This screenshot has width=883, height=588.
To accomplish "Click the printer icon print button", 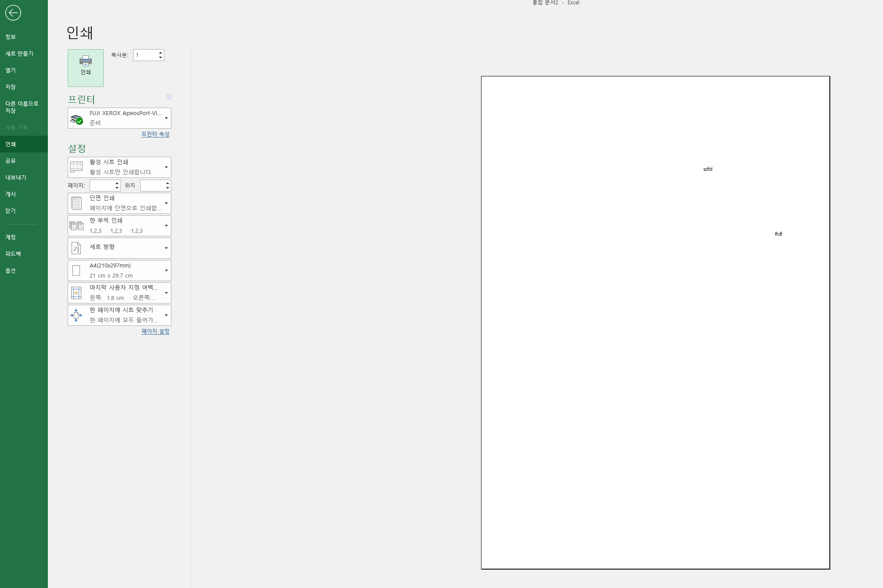I will [x=86, y=68].
